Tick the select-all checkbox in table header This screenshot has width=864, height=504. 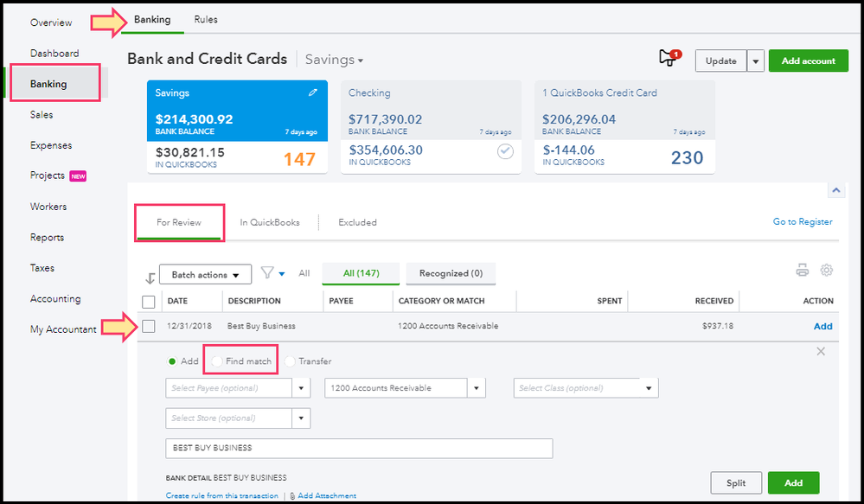coord(148,302)
